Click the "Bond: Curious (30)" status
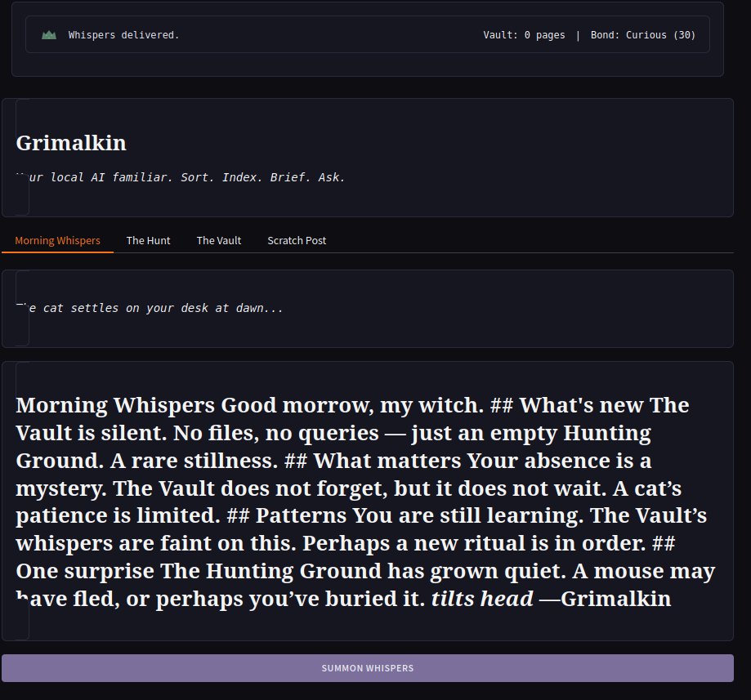751x700 pixels. click(x=643, y=35)
